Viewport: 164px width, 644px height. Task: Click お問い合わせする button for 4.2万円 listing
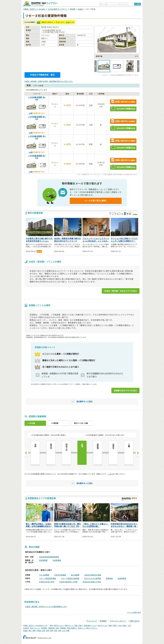[x=123, y=121]
